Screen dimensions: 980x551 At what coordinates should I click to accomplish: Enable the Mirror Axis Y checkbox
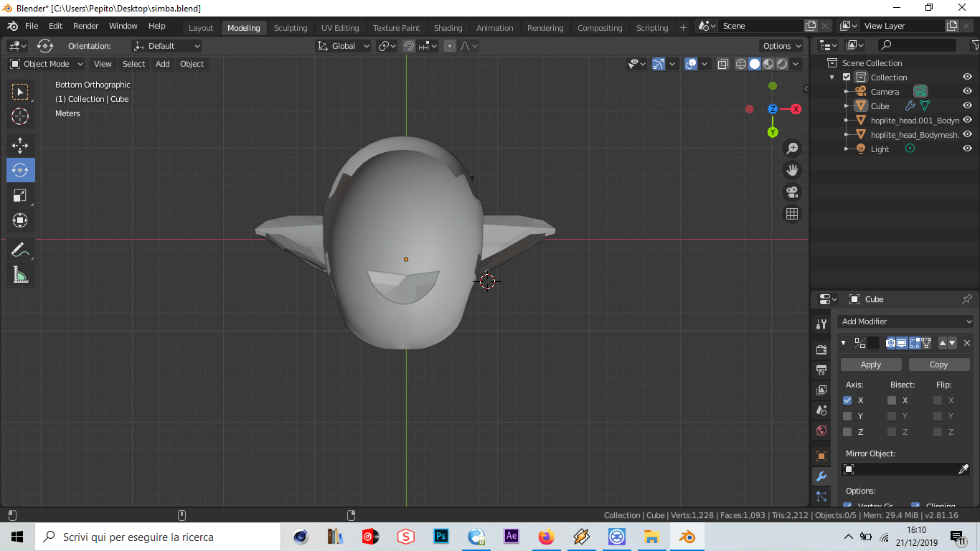pos(847,416)
